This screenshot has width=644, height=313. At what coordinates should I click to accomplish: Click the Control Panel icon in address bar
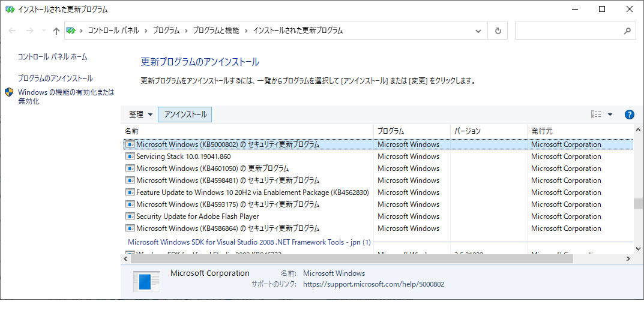click(71, 31)
